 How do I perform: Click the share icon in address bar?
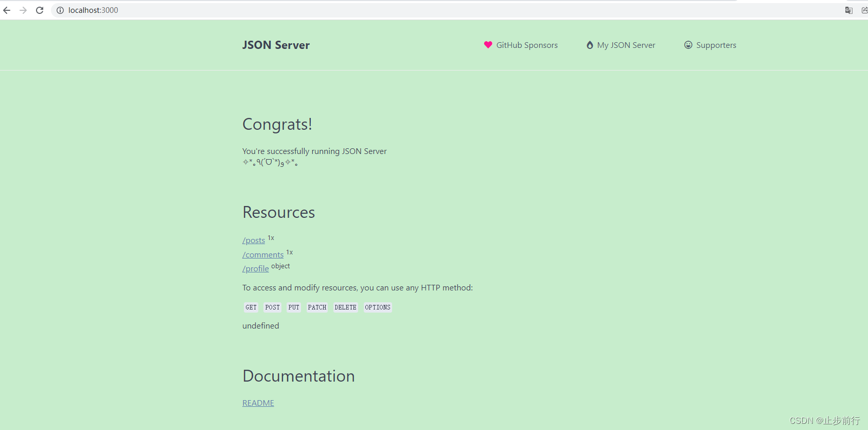864,10
